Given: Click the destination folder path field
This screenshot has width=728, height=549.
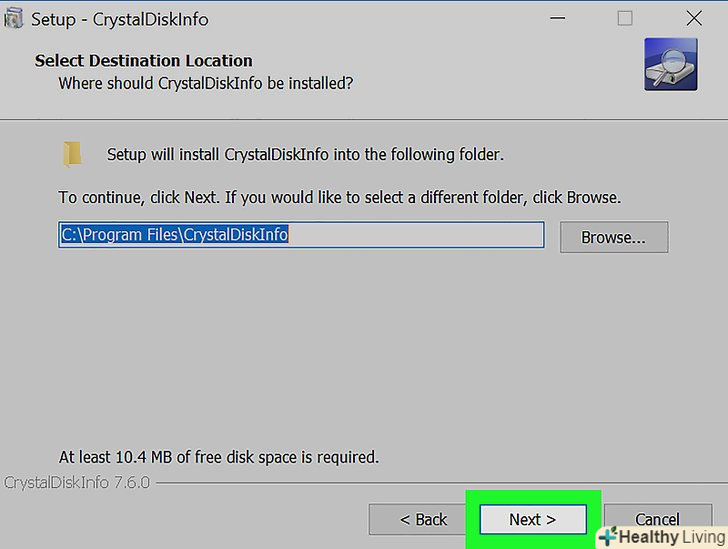Looking at the screenshot, I should tap(300, 235).
